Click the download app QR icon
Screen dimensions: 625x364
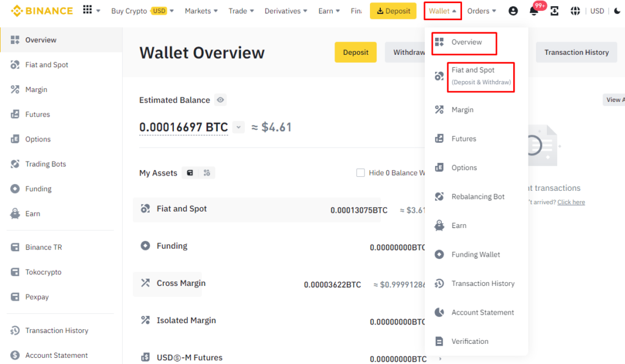pos(554,11)
